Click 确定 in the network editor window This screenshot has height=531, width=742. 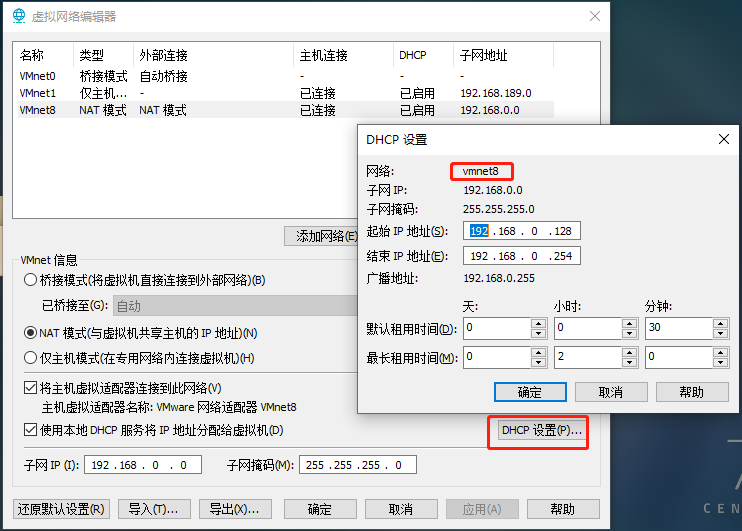click(x=320, y=509)
